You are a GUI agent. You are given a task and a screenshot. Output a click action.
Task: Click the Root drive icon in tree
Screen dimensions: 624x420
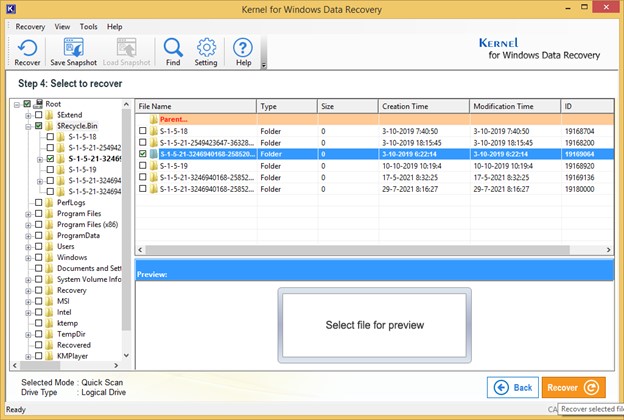(38, 104)
